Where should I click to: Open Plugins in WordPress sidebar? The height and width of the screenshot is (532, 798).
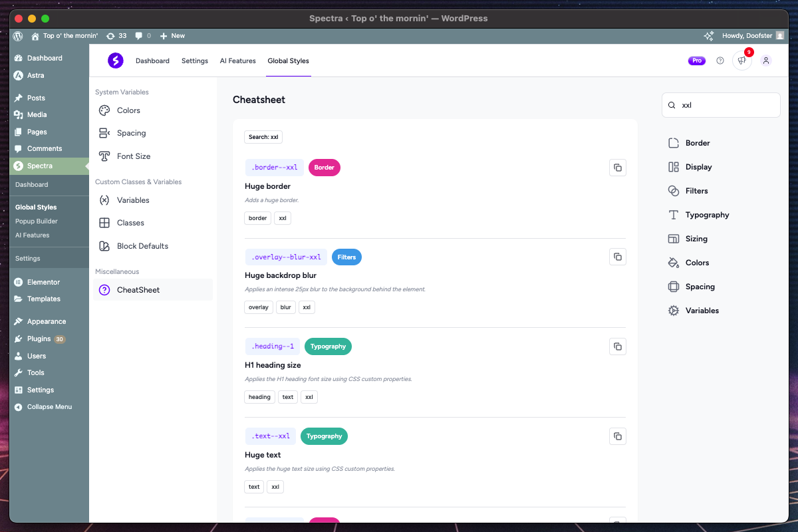(39, 338)
